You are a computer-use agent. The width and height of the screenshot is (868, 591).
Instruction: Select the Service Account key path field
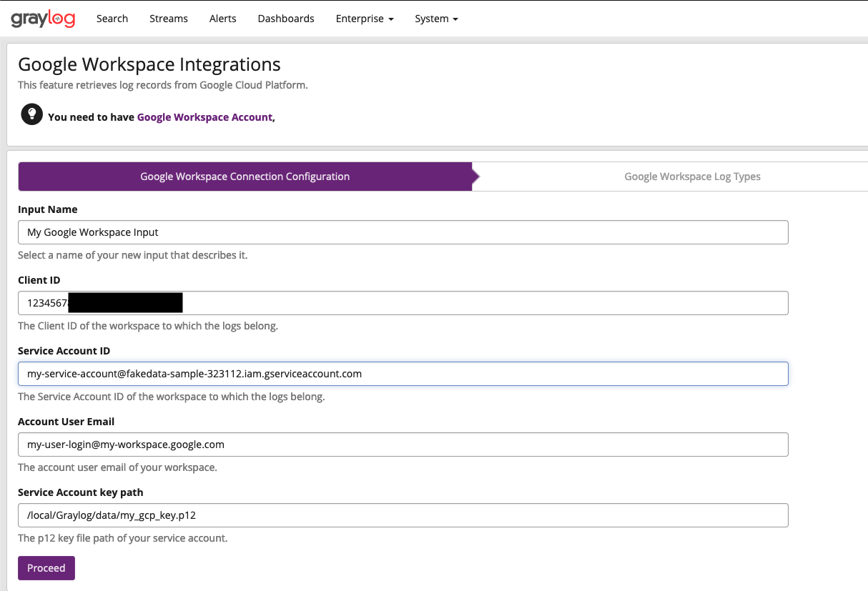click(403, 515)
